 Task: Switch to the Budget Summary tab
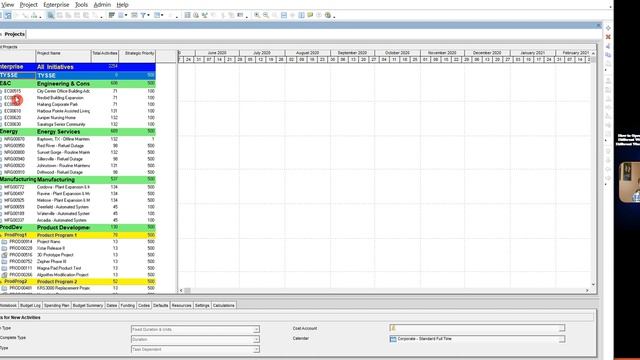coord(88,305)
